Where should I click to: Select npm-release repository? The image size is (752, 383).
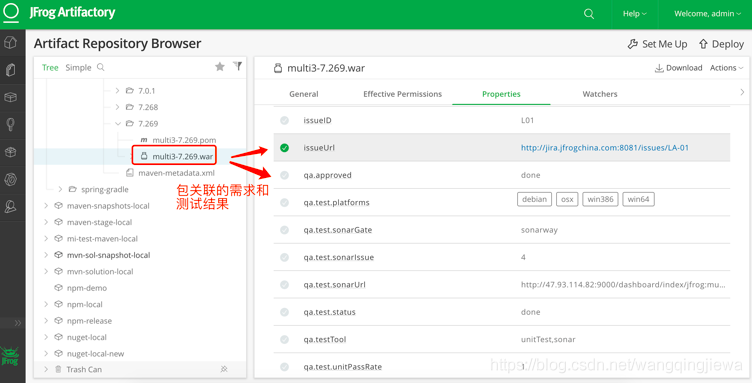pyautogui.click(x=89, y=321)
